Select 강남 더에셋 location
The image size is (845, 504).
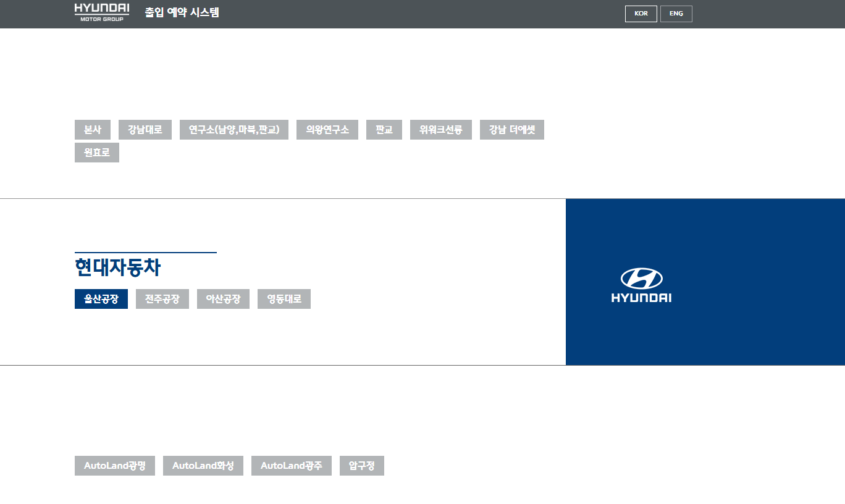click(x=512, y=130)
